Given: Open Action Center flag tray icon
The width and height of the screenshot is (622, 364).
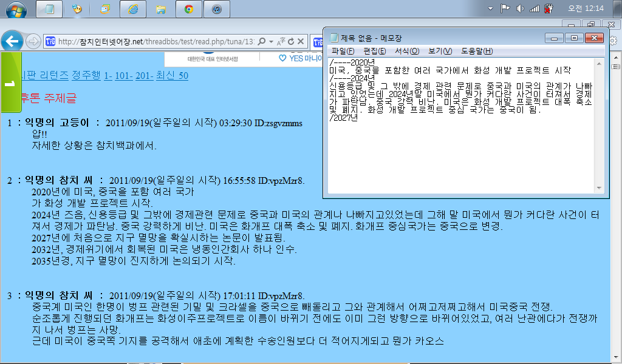Looking at the screenshot, I should point(505,8).
